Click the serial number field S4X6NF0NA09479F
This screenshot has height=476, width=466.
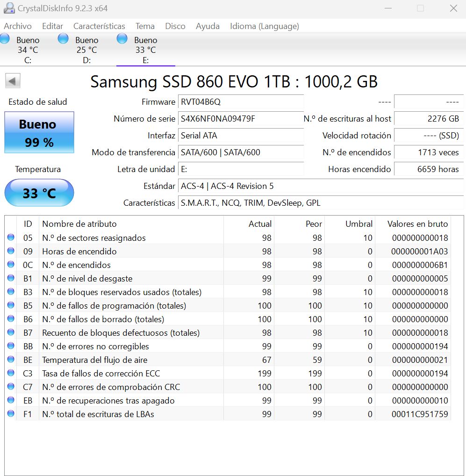click(241, 119)
